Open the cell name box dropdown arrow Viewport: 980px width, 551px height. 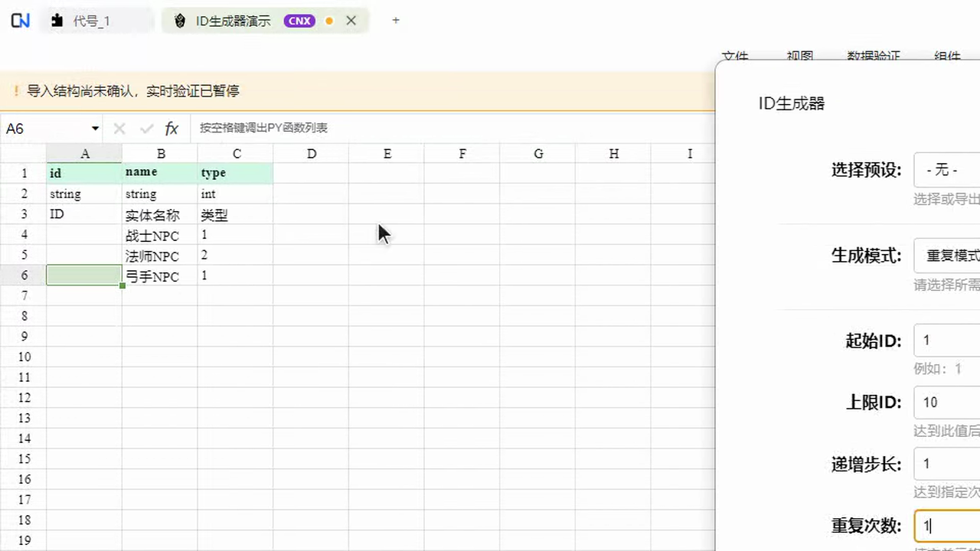coord(95,129)
